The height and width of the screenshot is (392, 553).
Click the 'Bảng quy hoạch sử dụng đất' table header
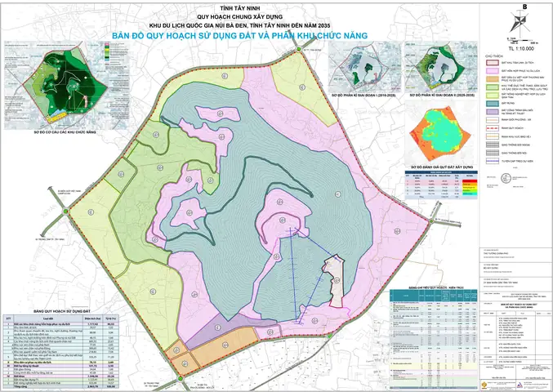[62, 311]
